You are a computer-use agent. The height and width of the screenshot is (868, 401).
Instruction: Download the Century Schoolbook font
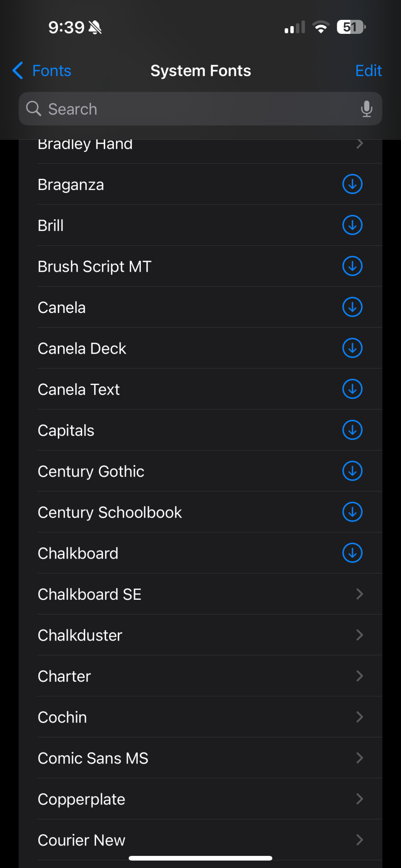point(352,512)
